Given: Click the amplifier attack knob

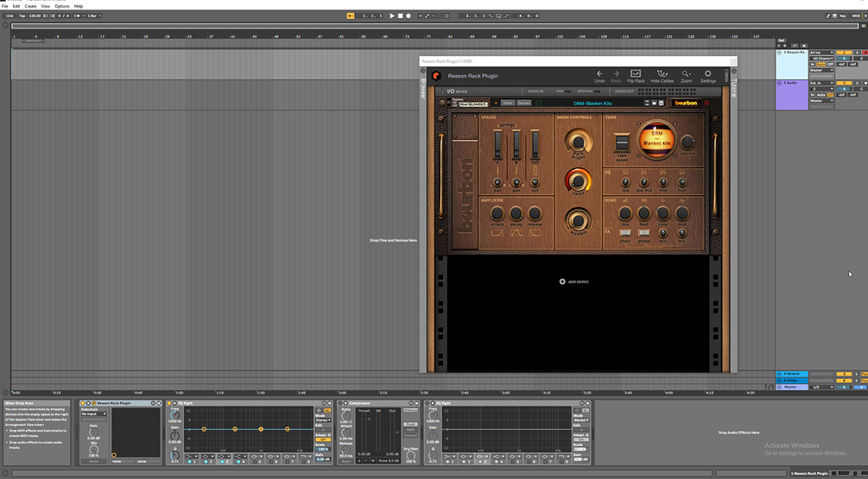Looking at the screenshot, I should 497,213.
